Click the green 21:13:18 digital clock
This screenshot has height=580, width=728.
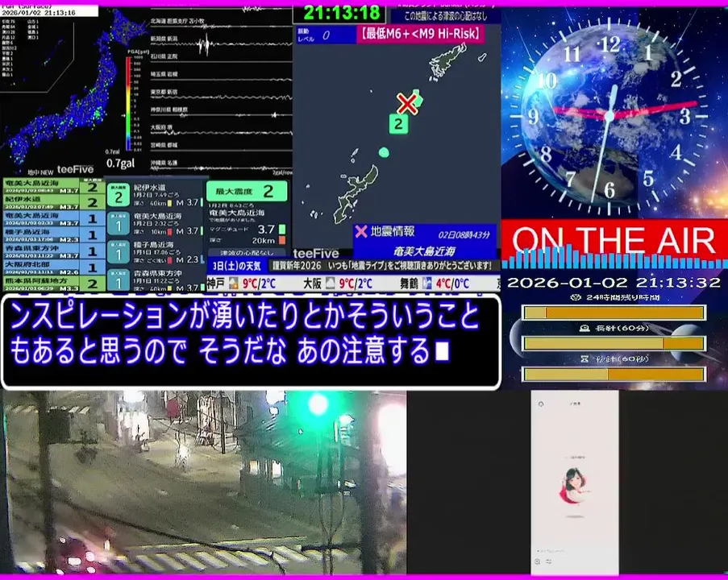click(341, 13)
